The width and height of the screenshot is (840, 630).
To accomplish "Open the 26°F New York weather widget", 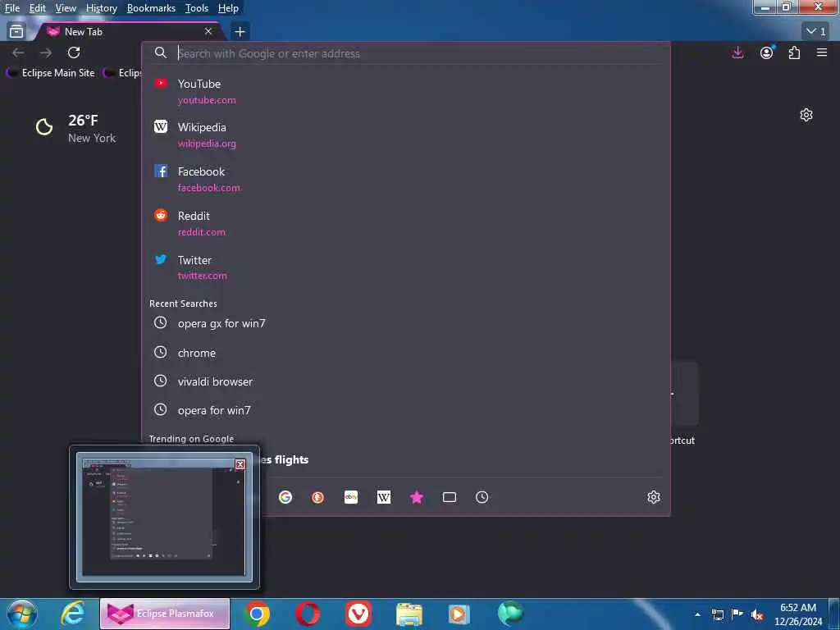I will [x=76, y=129].
